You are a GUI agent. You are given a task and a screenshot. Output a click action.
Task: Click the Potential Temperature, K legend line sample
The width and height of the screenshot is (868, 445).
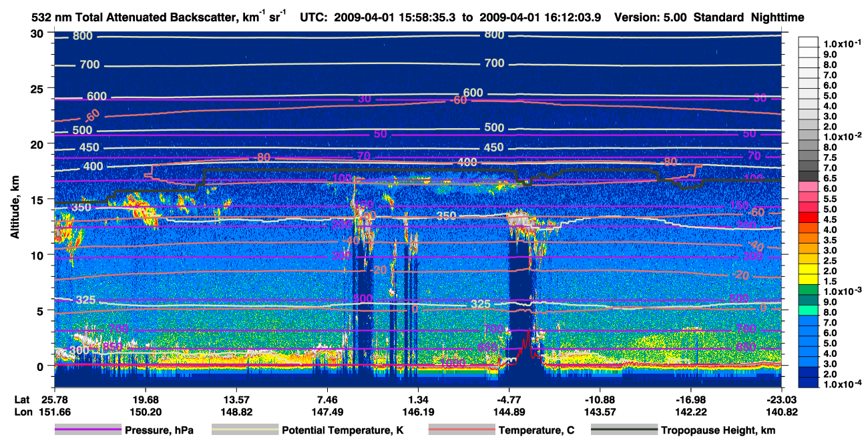pyautogui.click(x=245, y=430)
